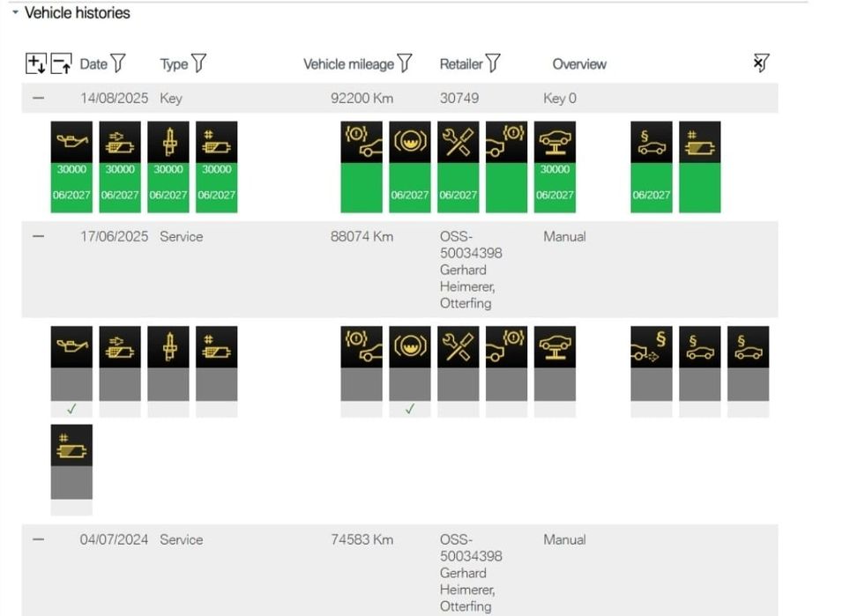Select microfilter icon showing 30000 in 14/08/2025 row
This screenshot has height=616, width=850.
point(216,142)
